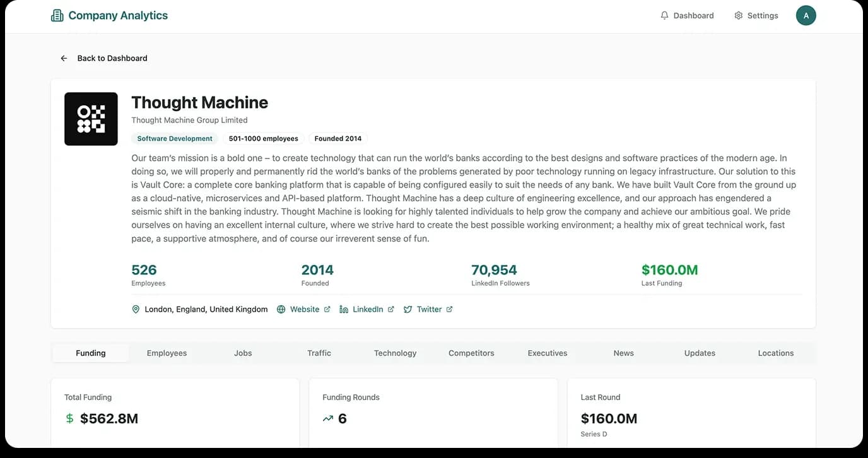Click the Thought Machine company logo
Image resolution: width=868 pixels, height=458 pixels.
coord(91,119)
